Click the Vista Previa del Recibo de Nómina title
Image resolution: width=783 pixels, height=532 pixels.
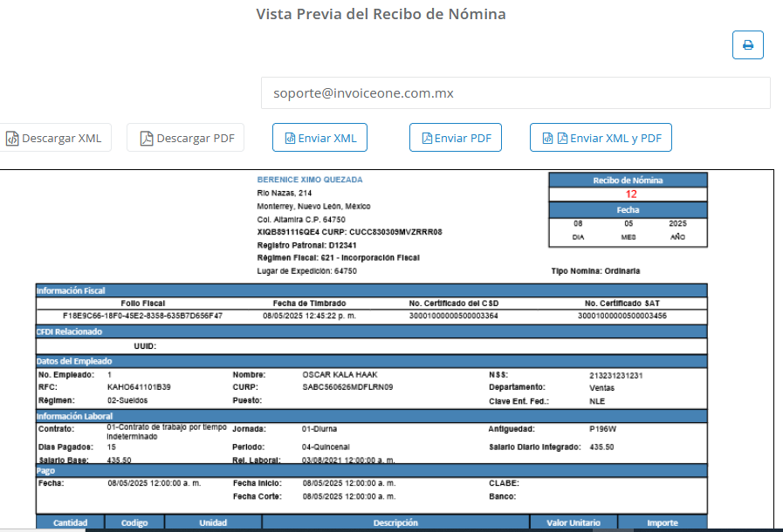[381, 15]
